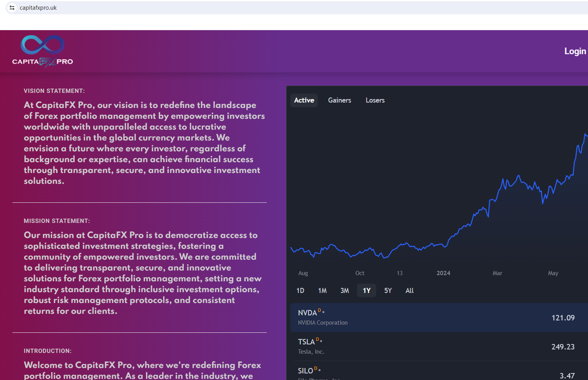Click the mission statement paragraph text
Image resolution: width=588 pixels, height=380 pixels.
click(x=143, y=273)
